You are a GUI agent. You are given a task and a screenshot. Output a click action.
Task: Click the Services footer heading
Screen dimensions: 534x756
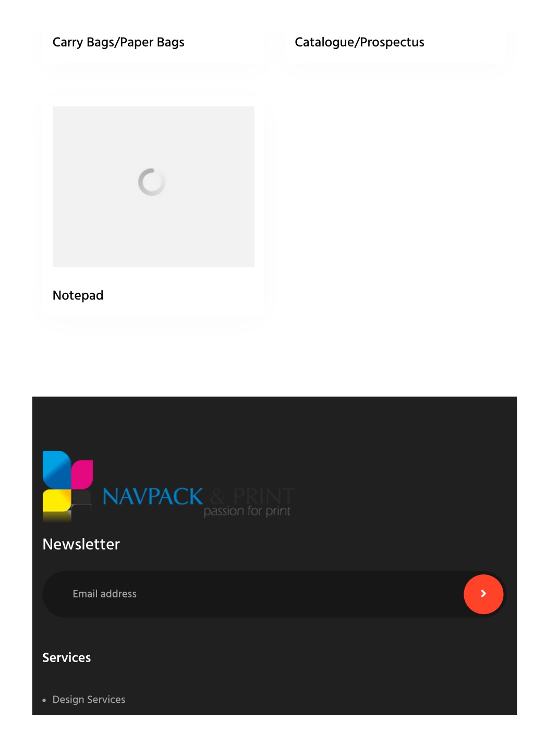(67, 657)
